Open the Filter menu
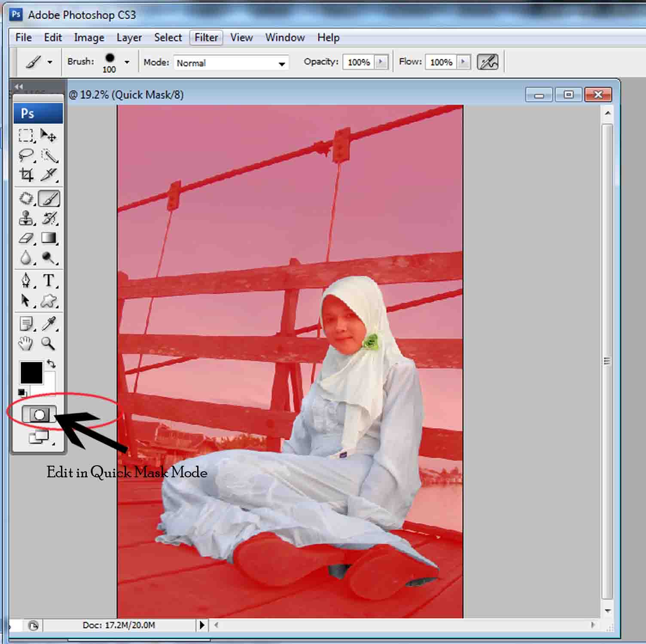This screenshot has width=646, height=644. [x=206, y=37]
